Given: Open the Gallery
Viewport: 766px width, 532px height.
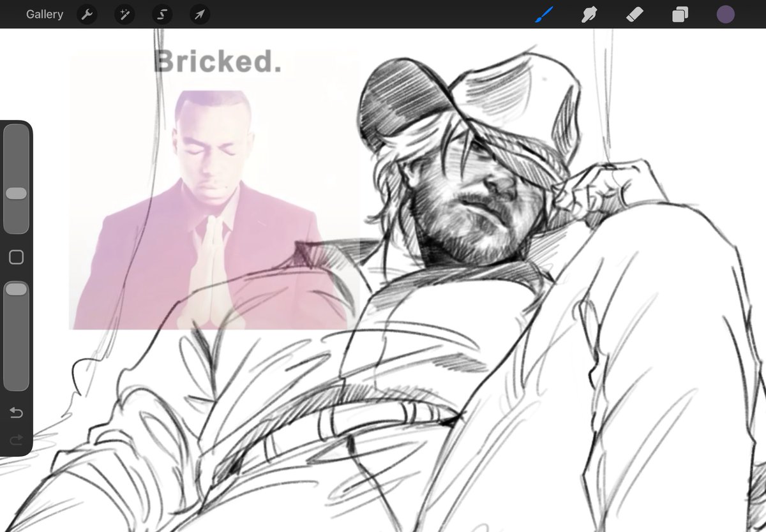Looking at the screenshot, I should [45, 14].
